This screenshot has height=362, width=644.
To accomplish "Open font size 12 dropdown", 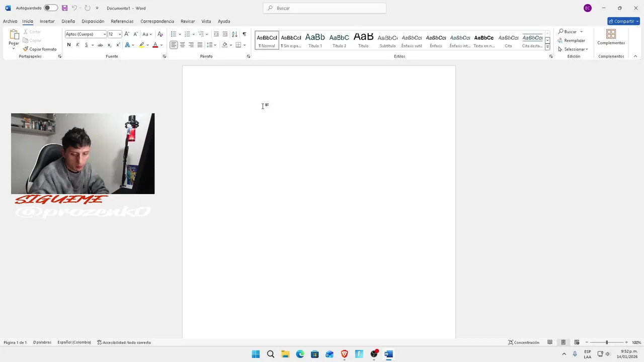I will [120, 34].
